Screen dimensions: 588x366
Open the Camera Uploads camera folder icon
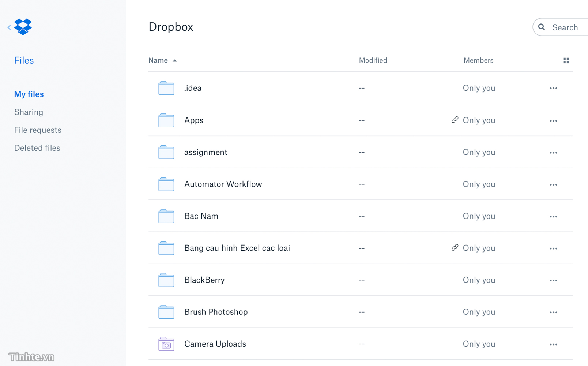[166, 344]
